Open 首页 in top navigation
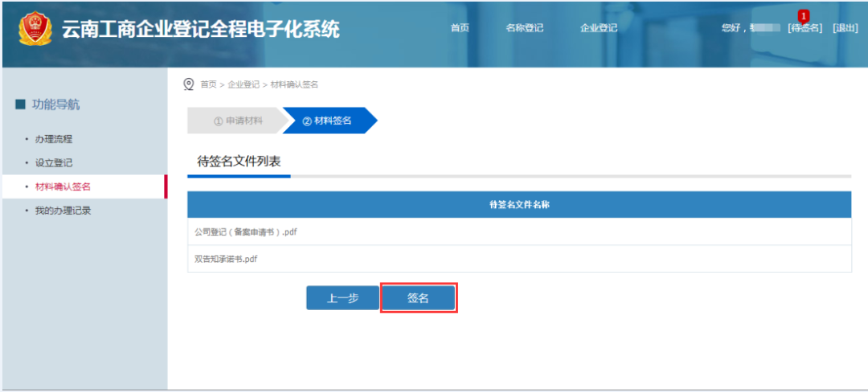Image resolution: width=868 pixels, height=392 pixels. 460,28
